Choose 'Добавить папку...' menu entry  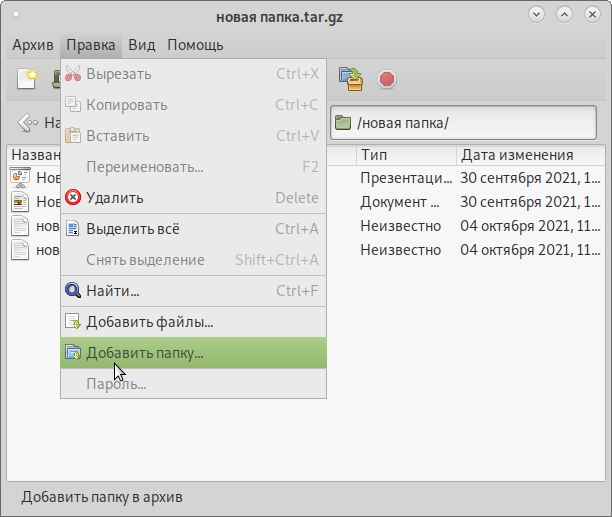(144, 353)
